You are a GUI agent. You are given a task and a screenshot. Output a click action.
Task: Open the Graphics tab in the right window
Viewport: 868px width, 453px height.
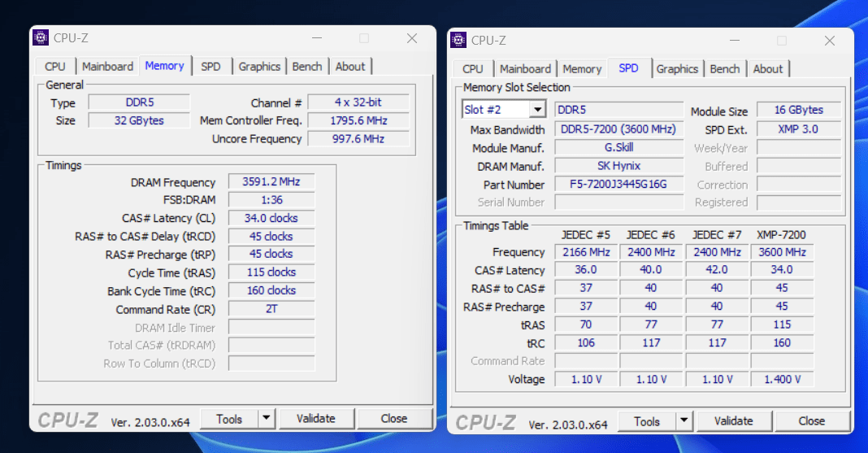[x=677, y=68]
